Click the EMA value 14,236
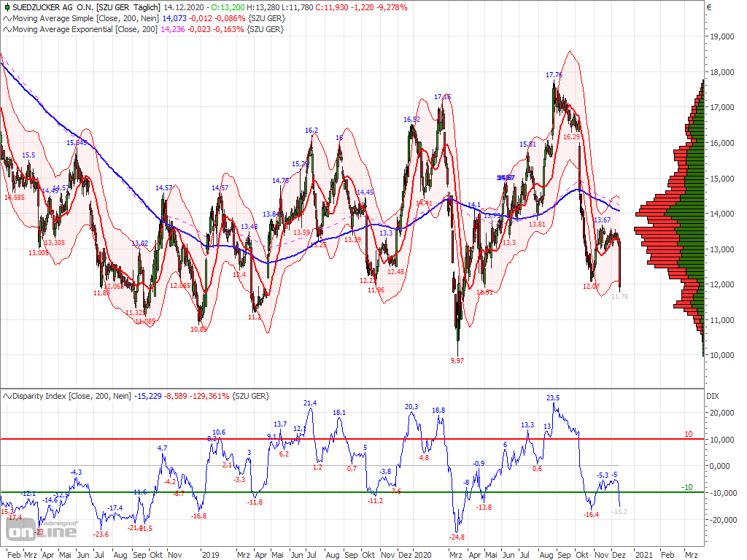747x560 pixels. click(172, 29)
